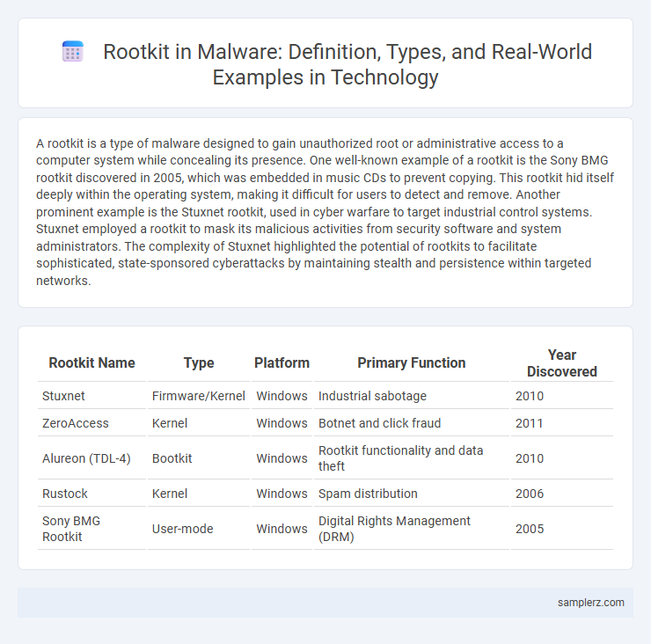Click the Type column header
The height and width of the screenshot is (644, 651).
pyautogui.click(x=199, y=362)
